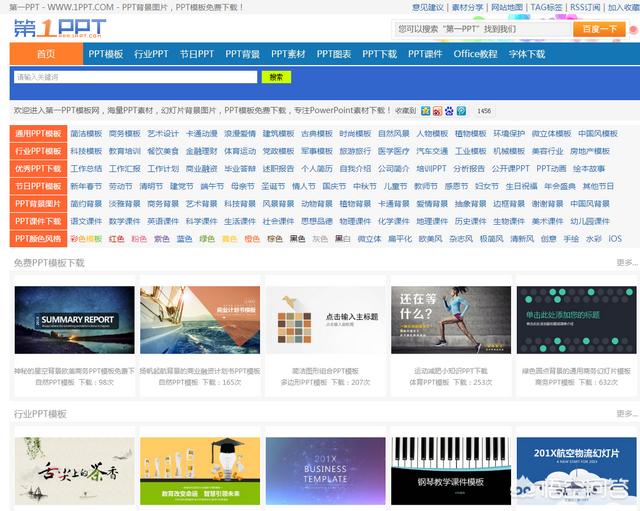This screenshot has width=640, height=511.
Task: Open the green dots dark template thumbnail
Action: coord(576,320)
